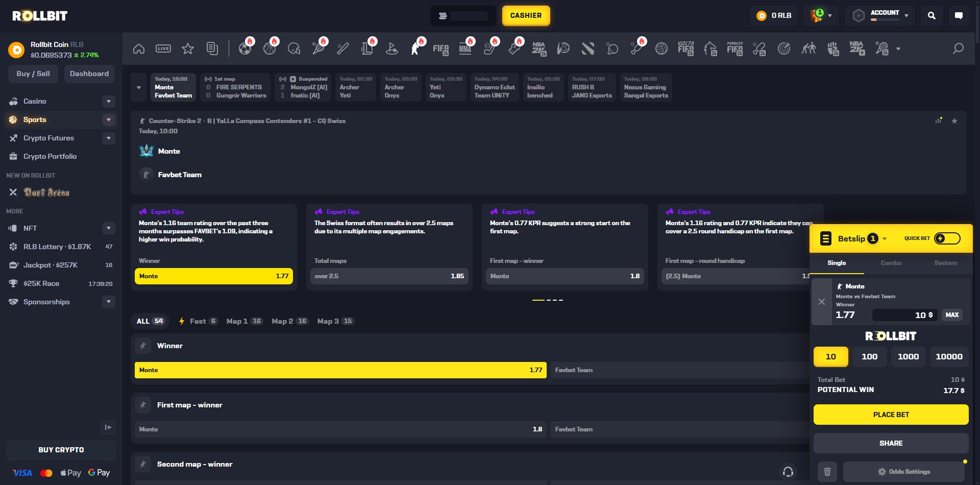This screenshot has height=485, width=980.
Task: Expand the Casino sidebar menu
Action: tap(109, 101)
